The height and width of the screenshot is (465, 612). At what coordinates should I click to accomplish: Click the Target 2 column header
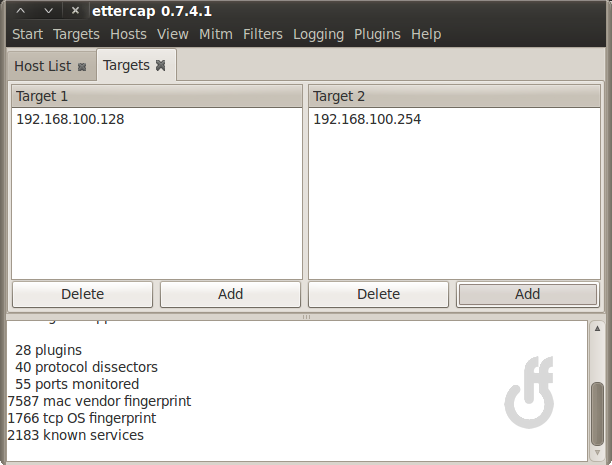[x=454, y=96]
